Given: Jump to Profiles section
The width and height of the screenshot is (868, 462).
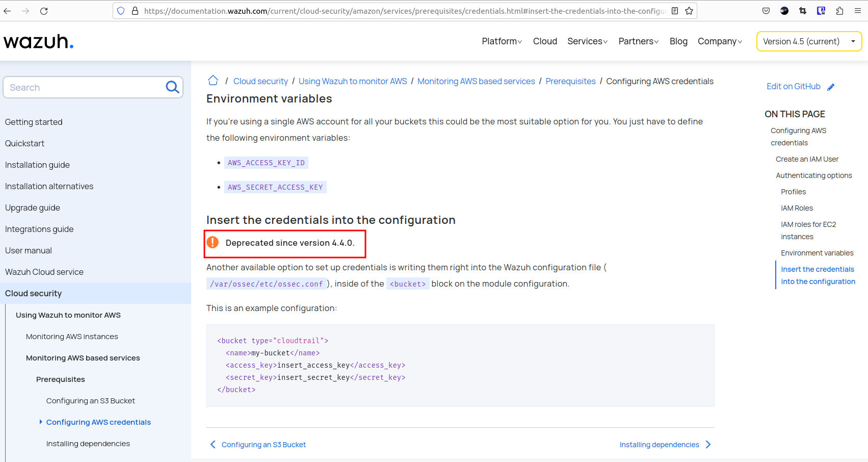Looking at the screenshot, I should [x=793, y=192].
